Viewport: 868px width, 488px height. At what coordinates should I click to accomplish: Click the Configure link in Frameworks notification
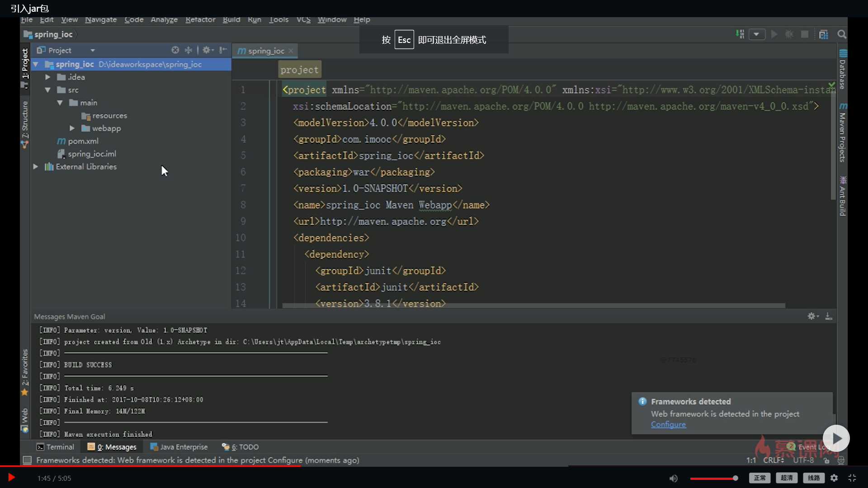coord(668,425)
